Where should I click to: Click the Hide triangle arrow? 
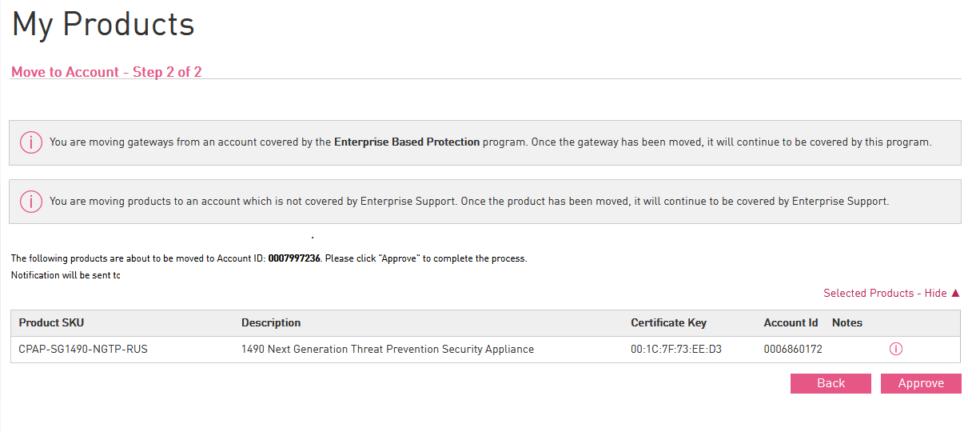(x=955, y=294)
